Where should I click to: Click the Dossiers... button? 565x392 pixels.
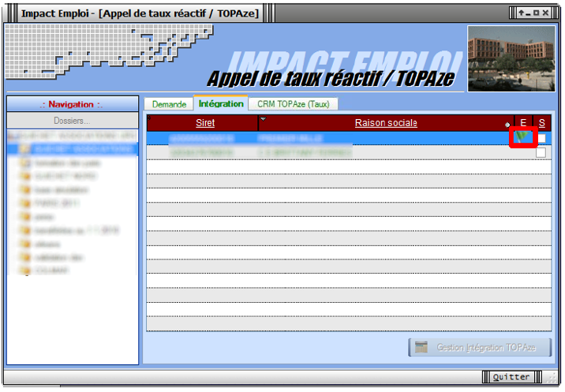click(73, 121)
